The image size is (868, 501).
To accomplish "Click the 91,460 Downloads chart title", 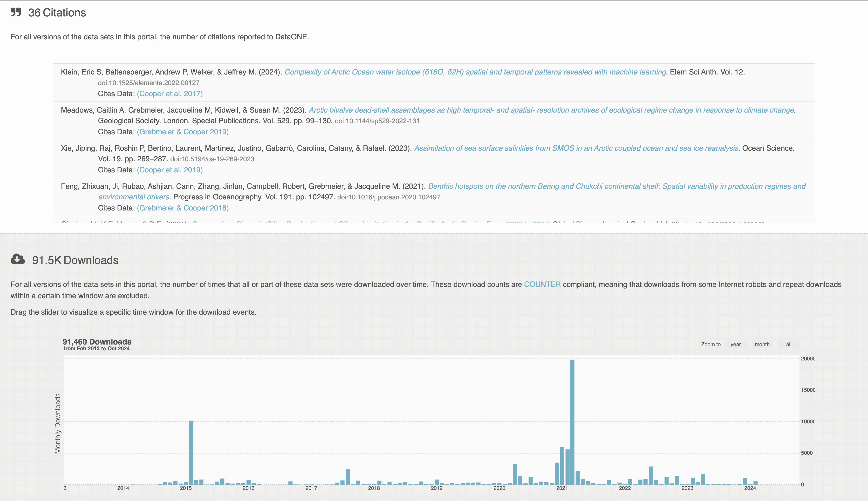I will click(97, 342).
